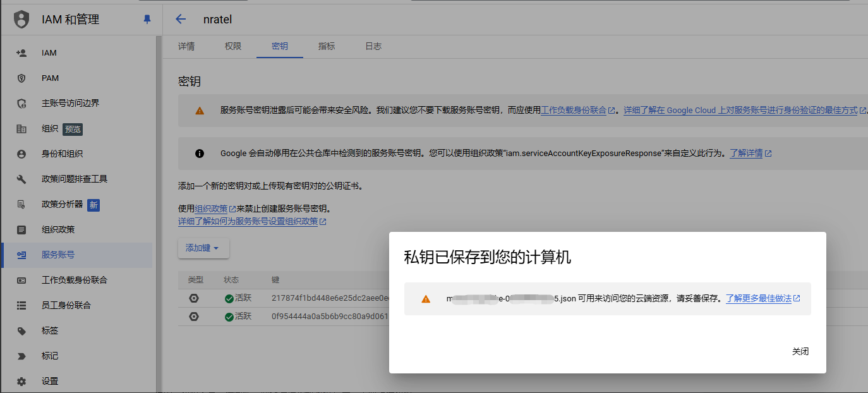Click green status check for key 0f954444a0a5b6b9cc80a9d061

pos(229,317)
